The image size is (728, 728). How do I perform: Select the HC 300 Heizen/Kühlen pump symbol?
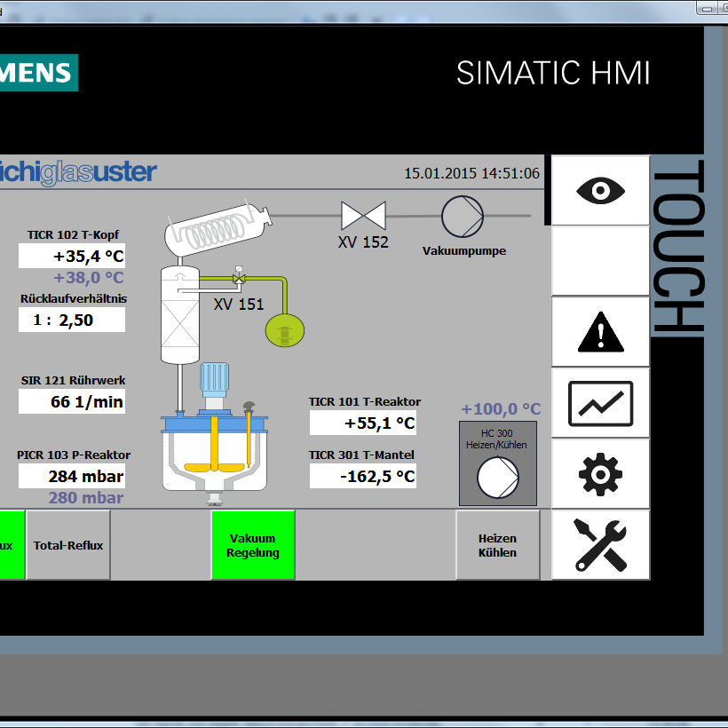pyautogui.click(x=498, y=478)
